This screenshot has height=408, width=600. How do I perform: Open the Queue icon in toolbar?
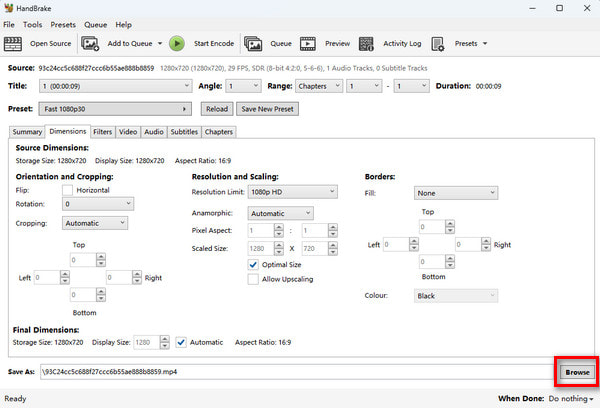(x=254, y=44)
